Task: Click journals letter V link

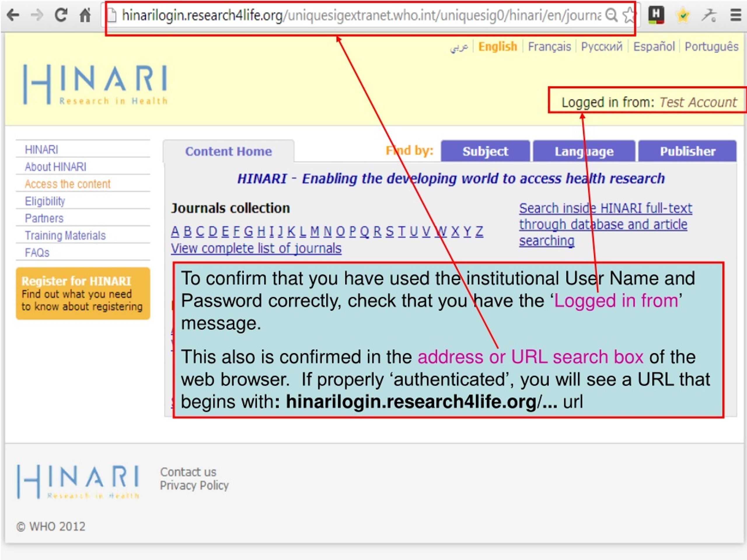Action: (x=426, y=232)
